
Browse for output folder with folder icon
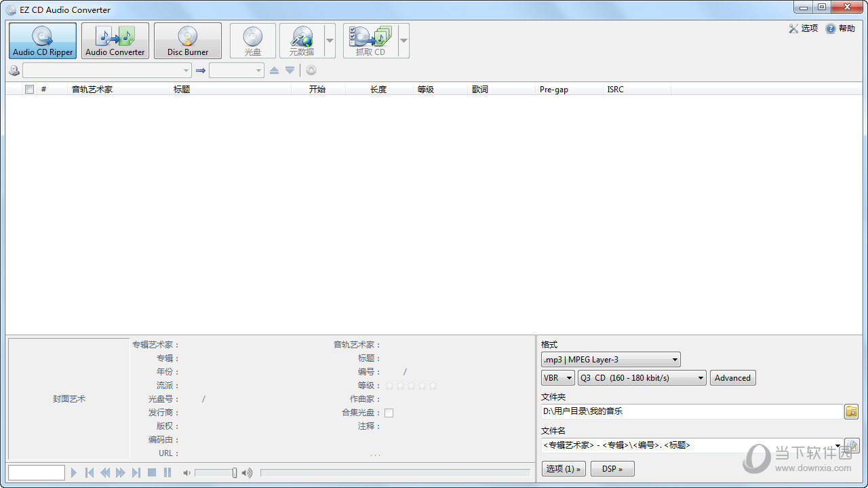pos(852,411)
